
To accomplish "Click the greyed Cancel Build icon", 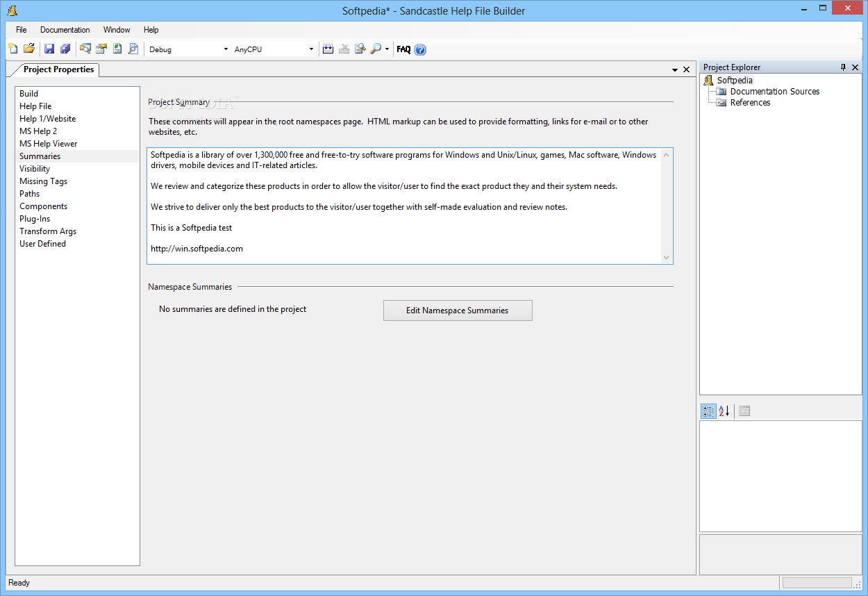I will click(344, 49).
